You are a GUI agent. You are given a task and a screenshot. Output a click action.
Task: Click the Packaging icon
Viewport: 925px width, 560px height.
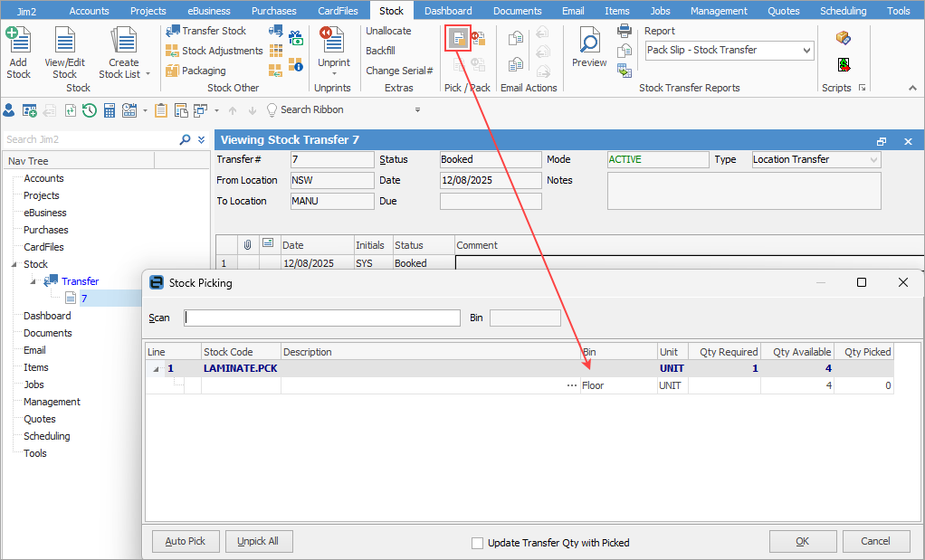point(173,71)
